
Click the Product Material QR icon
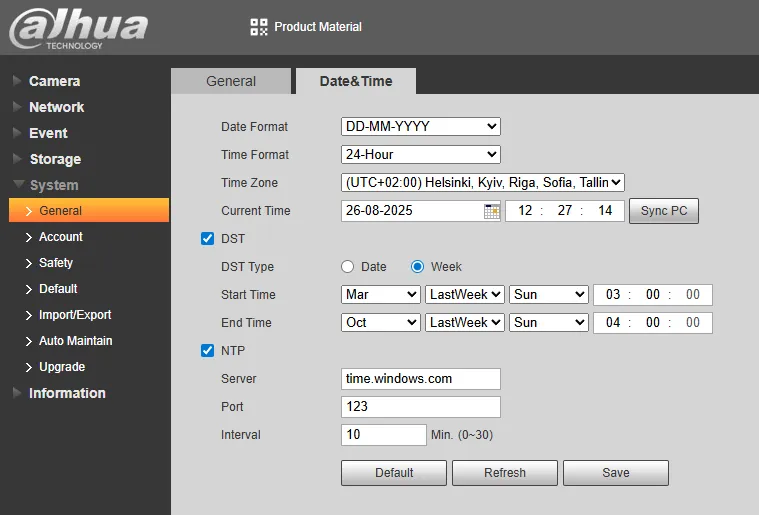point(258,27)
